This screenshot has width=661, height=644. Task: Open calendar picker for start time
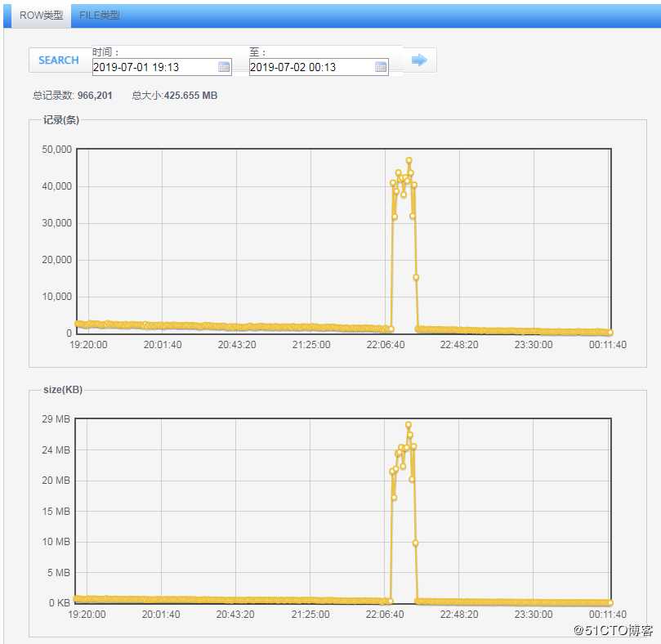pos(224,67)
